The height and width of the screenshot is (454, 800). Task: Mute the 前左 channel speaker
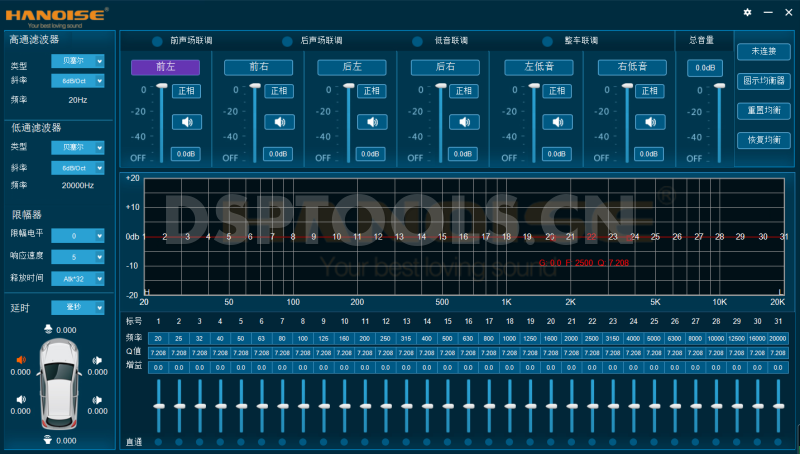coord(184,122)
